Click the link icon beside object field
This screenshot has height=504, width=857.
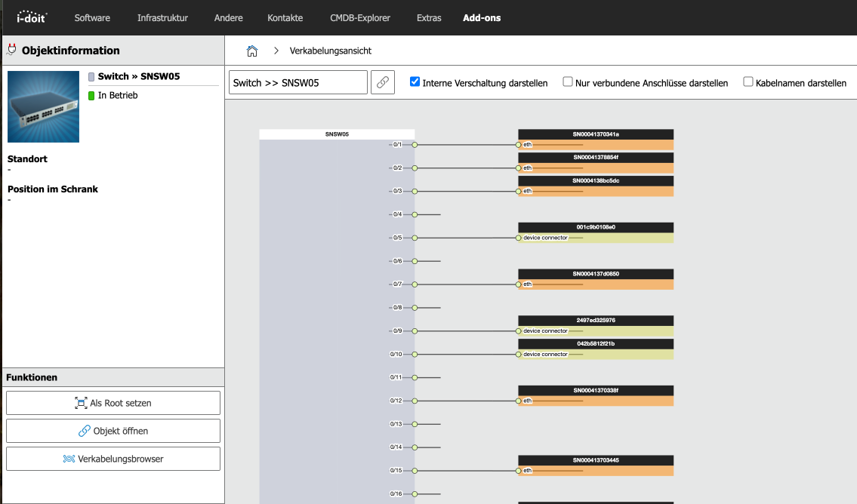point(383,83)
